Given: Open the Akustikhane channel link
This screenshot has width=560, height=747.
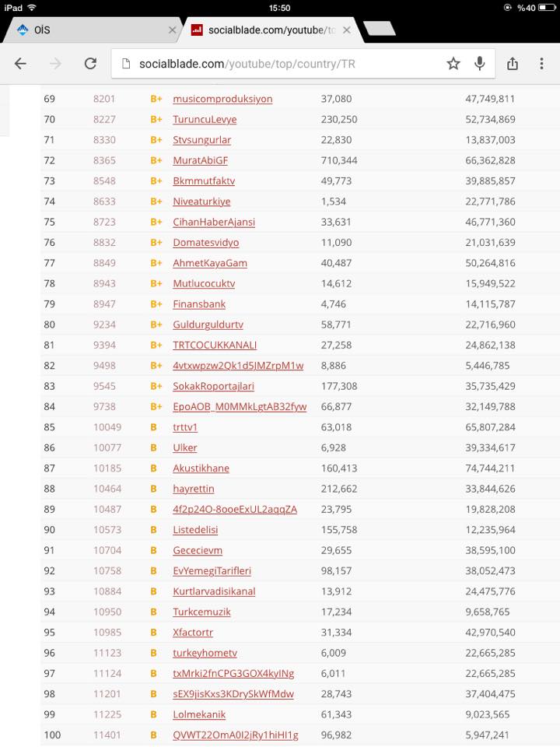Looking at the screenshot, I should pyautogui.click(x=201, y=468).
